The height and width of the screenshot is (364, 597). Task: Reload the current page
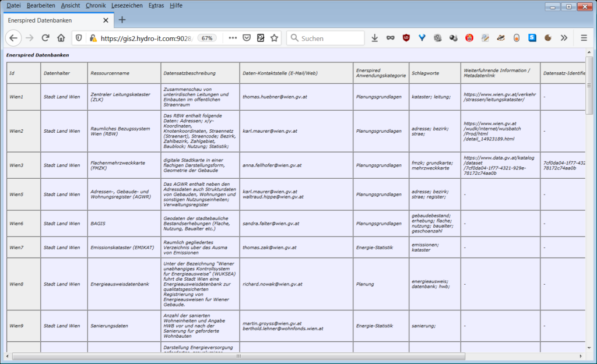45,38
